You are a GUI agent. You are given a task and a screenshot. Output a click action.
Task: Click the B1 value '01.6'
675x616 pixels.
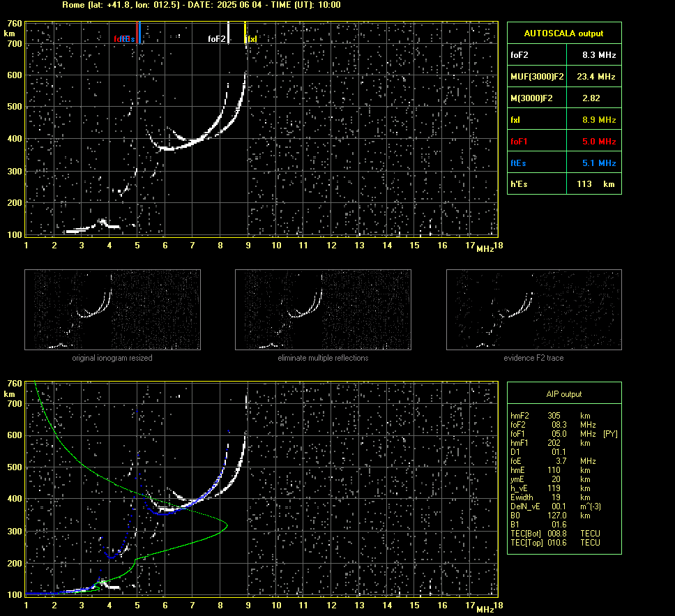click(559, 524)
